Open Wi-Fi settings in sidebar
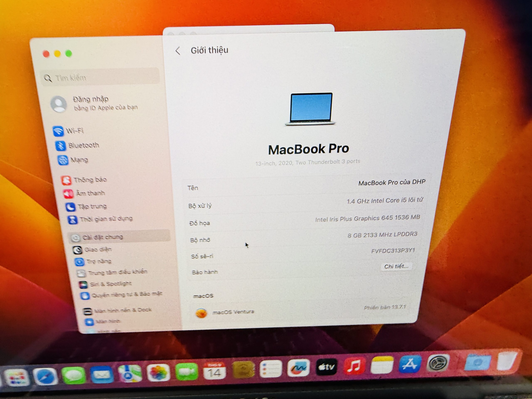This screenshot has width=532, height=399. (x=69, y=131)
